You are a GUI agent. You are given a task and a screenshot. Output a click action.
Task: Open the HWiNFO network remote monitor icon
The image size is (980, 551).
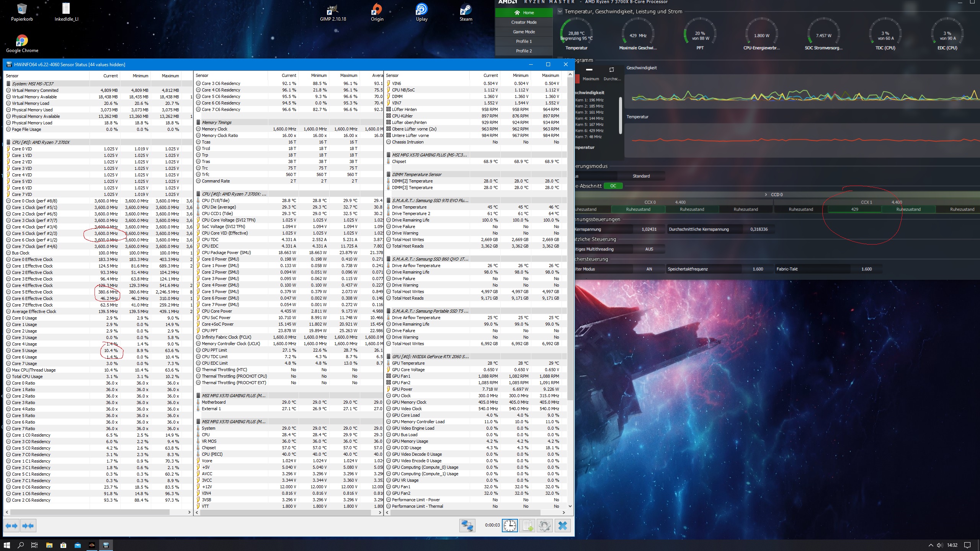467,526
